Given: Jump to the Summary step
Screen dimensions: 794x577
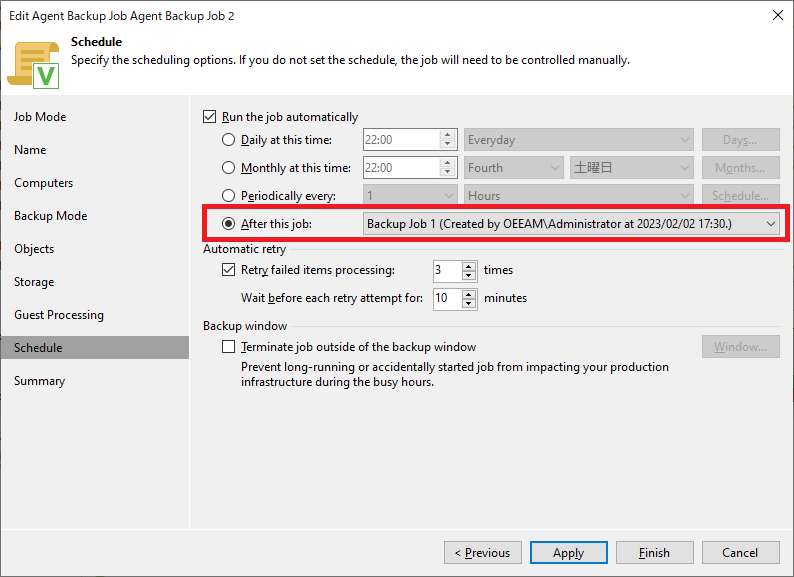Looking at the screenshot, I should pos(39,381).
